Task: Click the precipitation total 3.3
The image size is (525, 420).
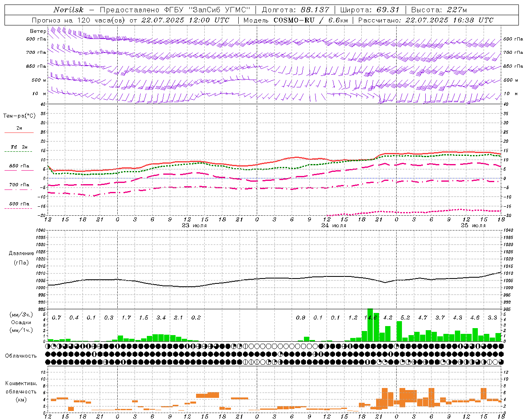Action: tap(492, 318)
